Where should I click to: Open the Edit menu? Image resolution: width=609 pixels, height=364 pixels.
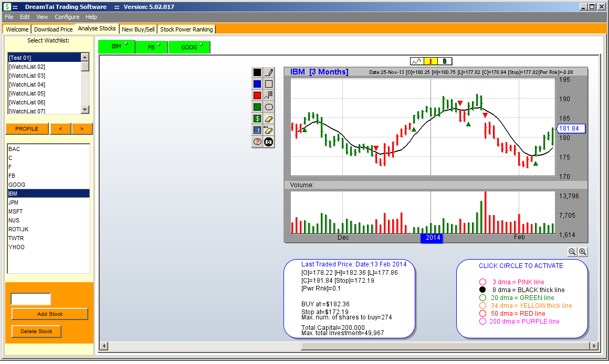click(x=25, y=17)
